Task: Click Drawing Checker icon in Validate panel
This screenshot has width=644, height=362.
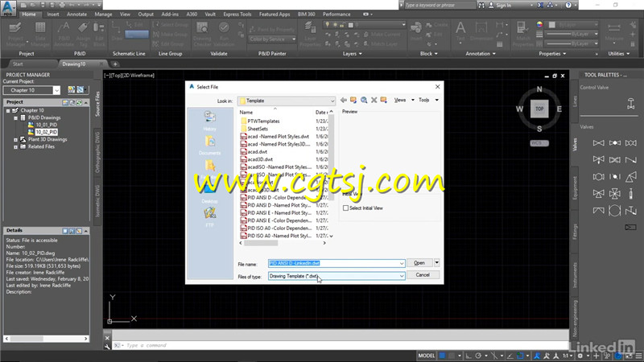Action: (x=202, y=34)
